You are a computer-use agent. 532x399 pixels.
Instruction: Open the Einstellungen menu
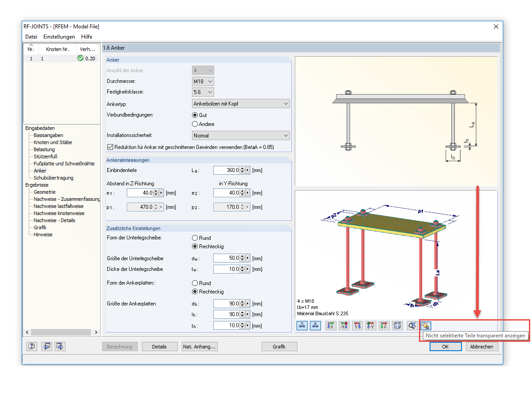pyautogui.click(x=59, y=37)
